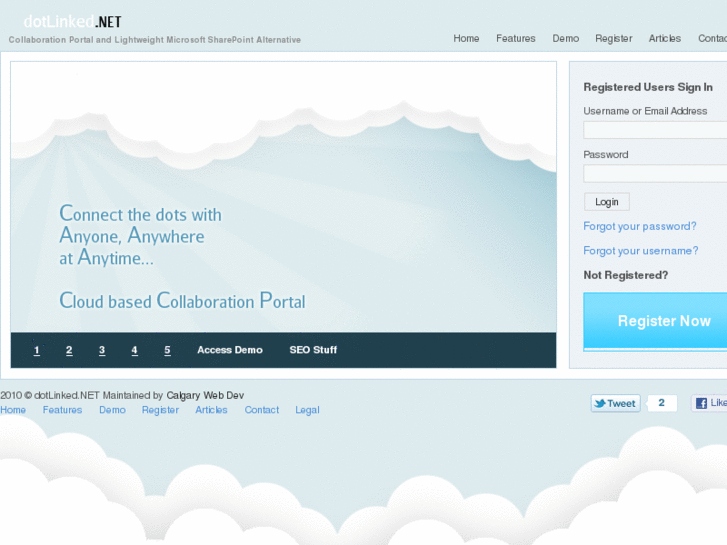Click the Login button
The height and width of the screenshot is (545, 727).
tap(606, 202)
